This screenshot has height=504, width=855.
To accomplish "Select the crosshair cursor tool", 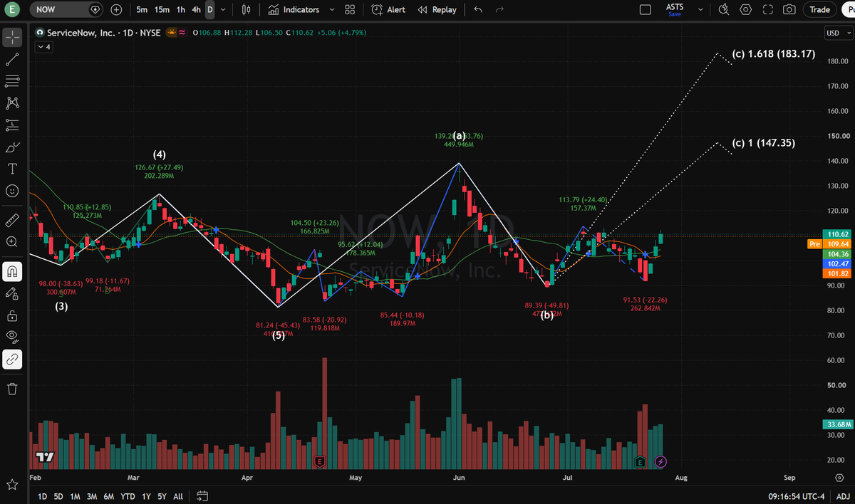I will coord(12,37).
